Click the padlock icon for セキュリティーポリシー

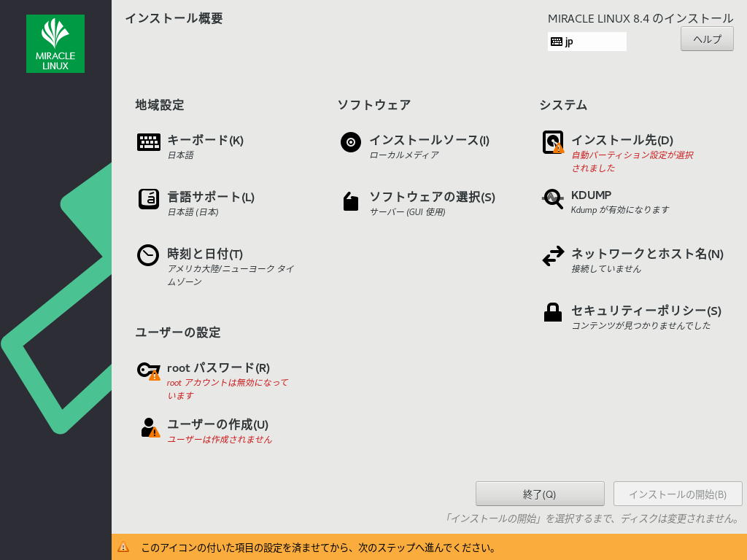[553, 313]
